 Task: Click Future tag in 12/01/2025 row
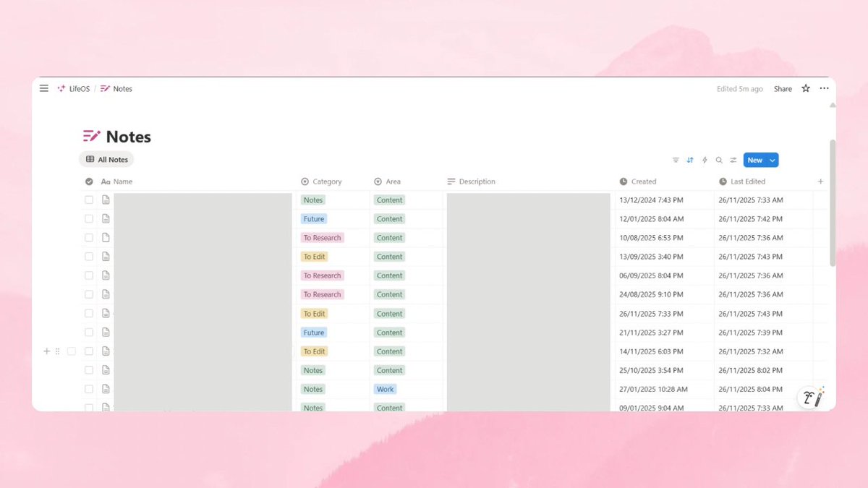point(314,218)
